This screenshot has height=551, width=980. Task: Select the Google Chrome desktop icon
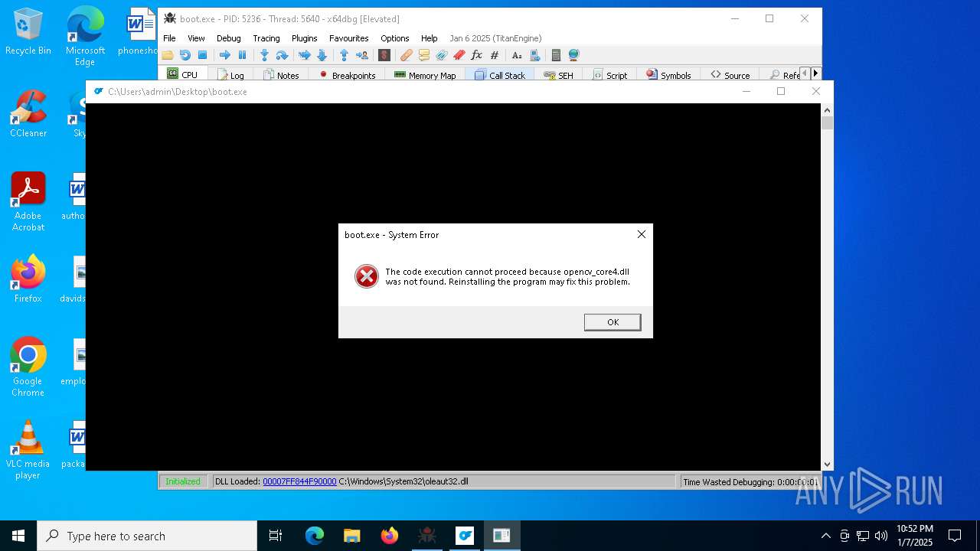click(x=28, y=367)
